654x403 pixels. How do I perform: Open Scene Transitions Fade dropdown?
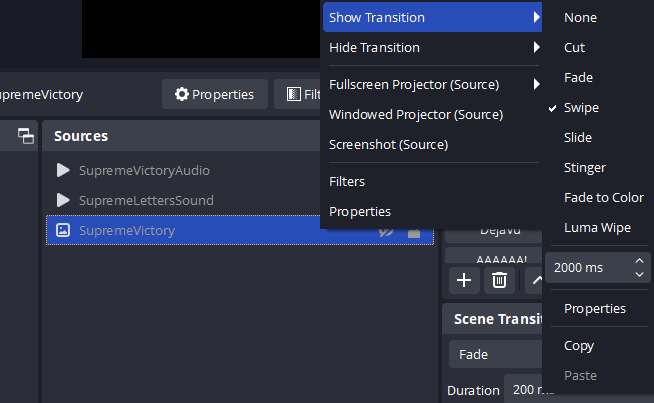pyautogui.click(x=496, y=354)
